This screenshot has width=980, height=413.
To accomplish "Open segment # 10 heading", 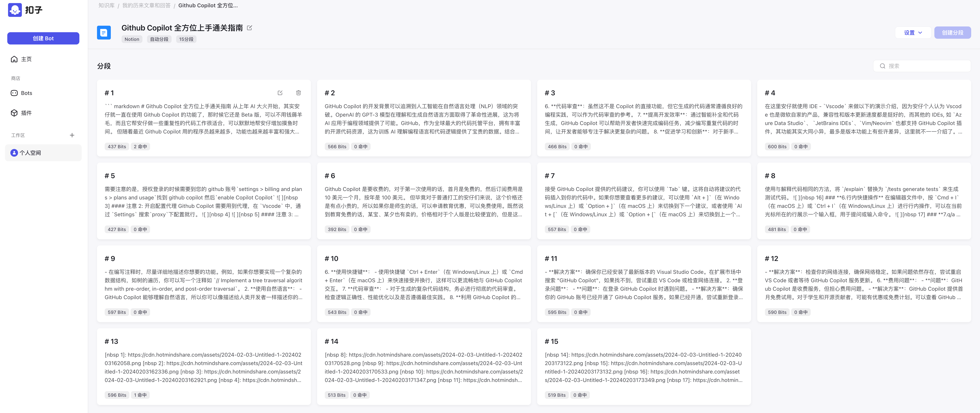I will pos(331,259).
